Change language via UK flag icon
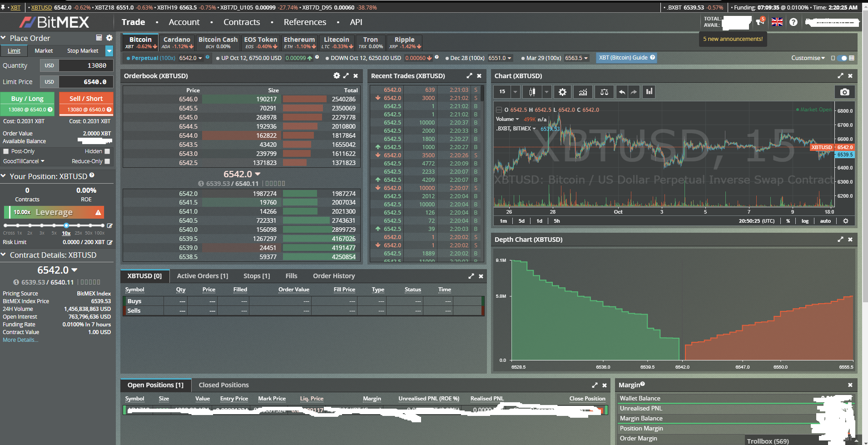 [777, 22]
